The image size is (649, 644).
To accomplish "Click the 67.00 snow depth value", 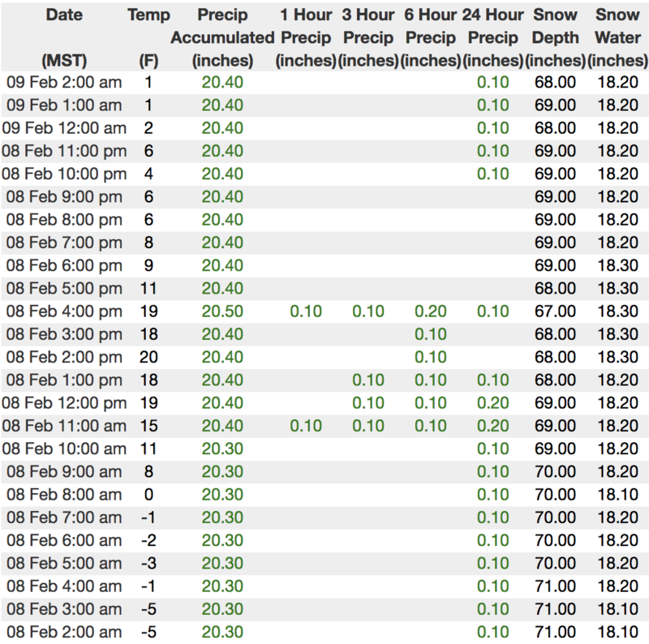I will [555, 311].
